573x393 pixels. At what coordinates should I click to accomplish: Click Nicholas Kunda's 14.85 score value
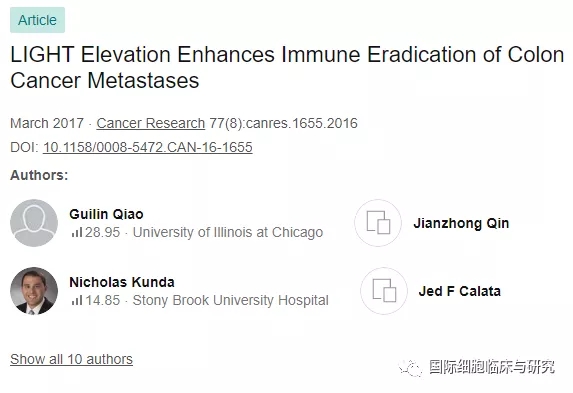pos(102,300)
